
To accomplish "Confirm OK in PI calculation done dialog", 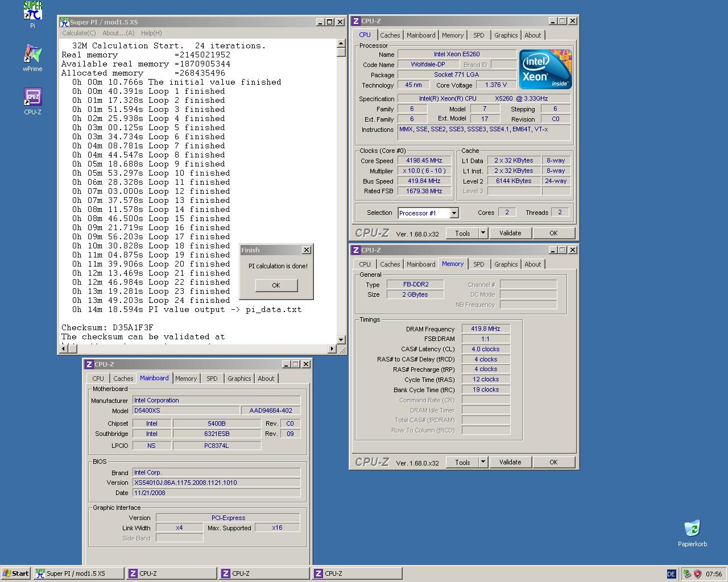I will tap(276, 285).
